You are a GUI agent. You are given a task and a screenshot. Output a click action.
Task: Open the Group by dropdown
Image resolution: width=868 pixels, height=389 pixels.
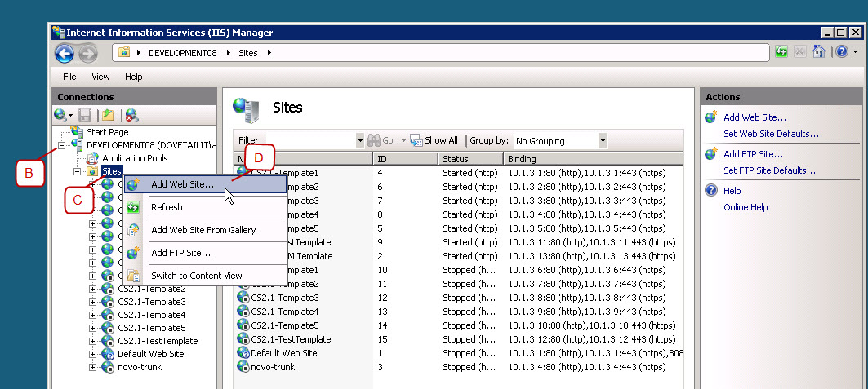603,141
